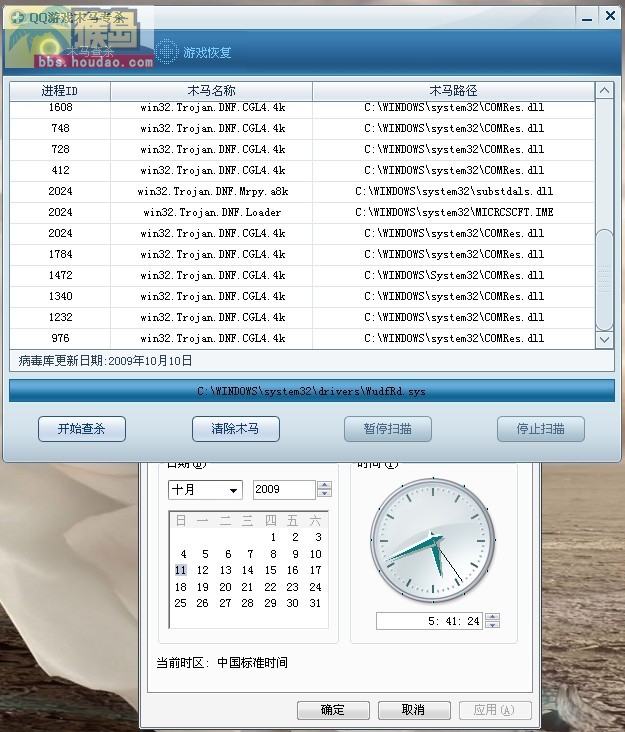The image size is (625, 732).
Task: Click the trojan list scrollbar thumb
Action: point(604,280)
